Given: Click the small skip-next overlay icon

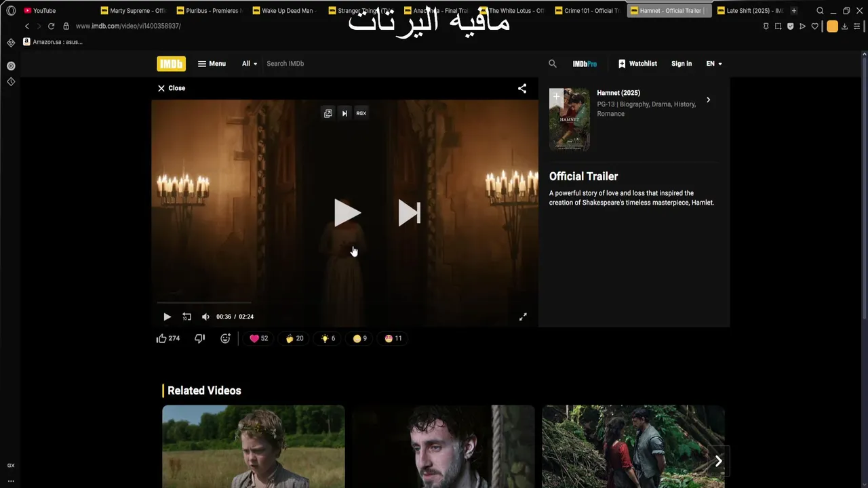Looking at the screenshot, I should point(344,113).
